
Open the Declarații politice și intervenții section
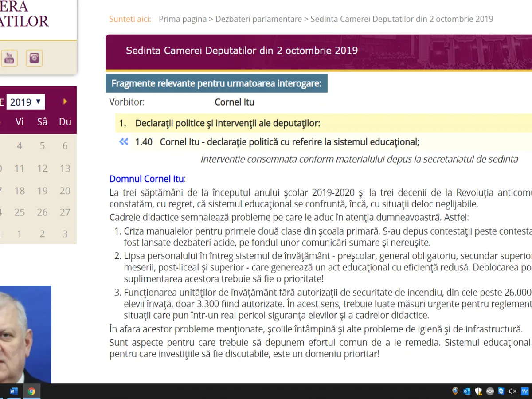point(227,123)
